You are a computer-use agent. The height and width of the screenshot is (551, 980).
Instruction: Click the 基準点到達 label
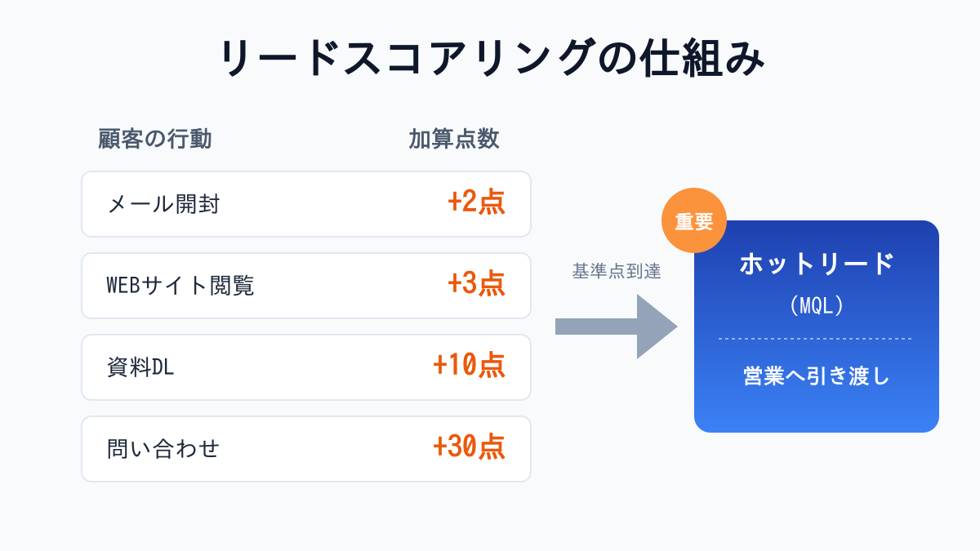point(617,272)
